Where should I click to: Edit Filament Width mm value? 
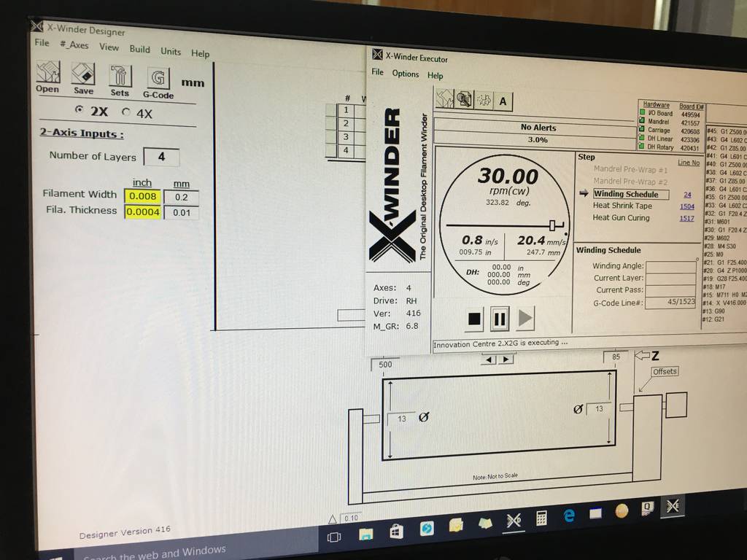pos(181,197)
